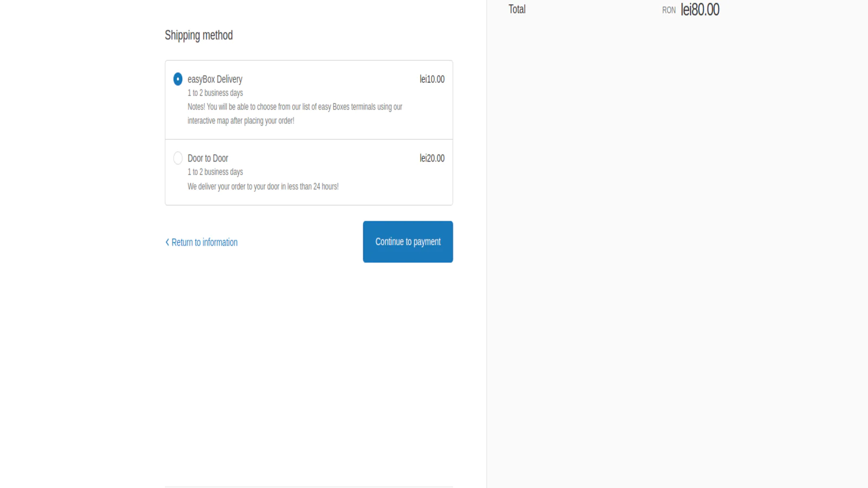Click the lei20.00 Door to Door price
Screen dimensions: 868x488
click(x=432, y=158)
